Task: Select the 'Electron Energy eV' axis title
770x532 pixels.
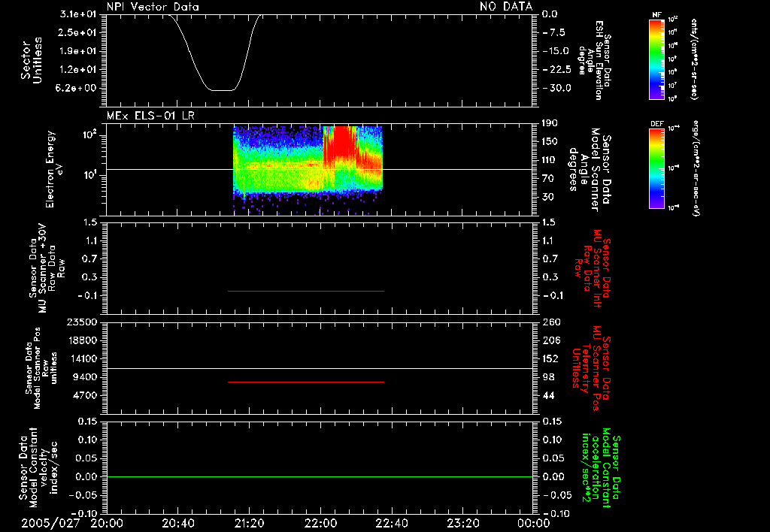Action: click(53, 169)
